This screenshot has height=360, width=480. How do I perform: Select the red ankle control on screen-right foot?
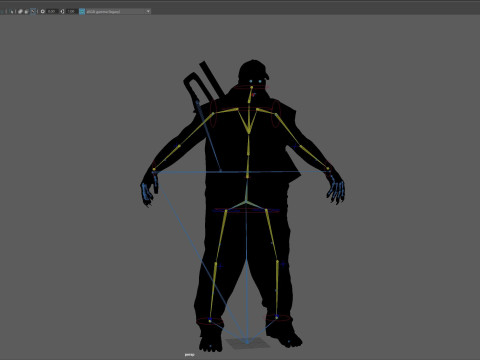(277, 318)
